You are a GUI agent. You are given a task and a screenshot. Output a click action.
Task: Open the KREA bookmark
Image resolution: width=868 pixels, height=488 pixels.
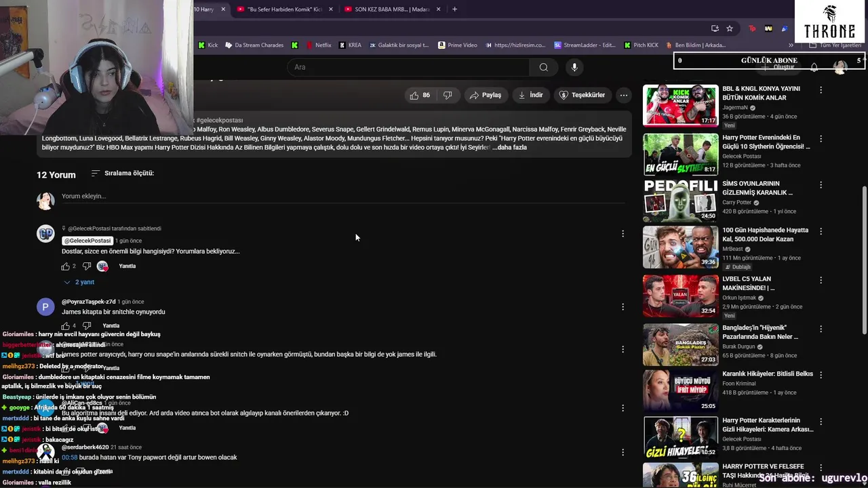point(349,45)
